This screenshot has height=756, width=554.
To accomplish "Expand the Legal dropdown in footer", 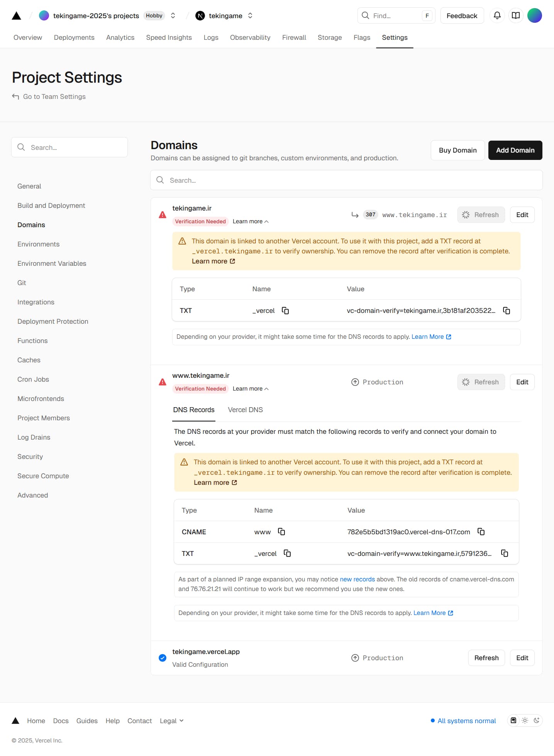I will 172,721.
